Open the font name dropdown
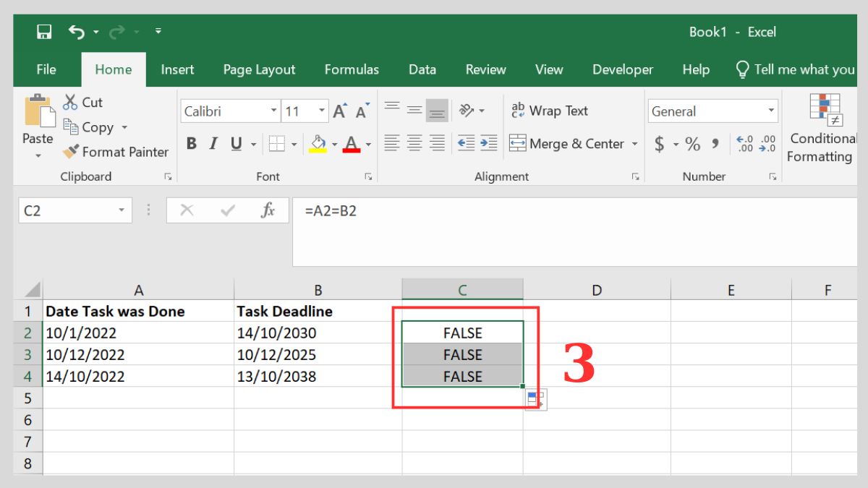Screen dimensions: 868x488 (x=273, y=111)
